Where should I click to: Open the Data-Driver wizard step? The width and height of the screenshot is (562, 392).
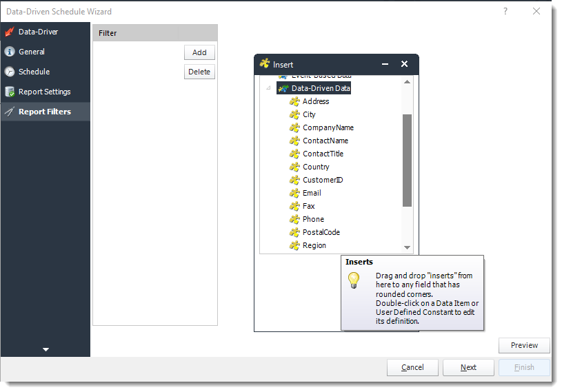(x=46, y=32)
